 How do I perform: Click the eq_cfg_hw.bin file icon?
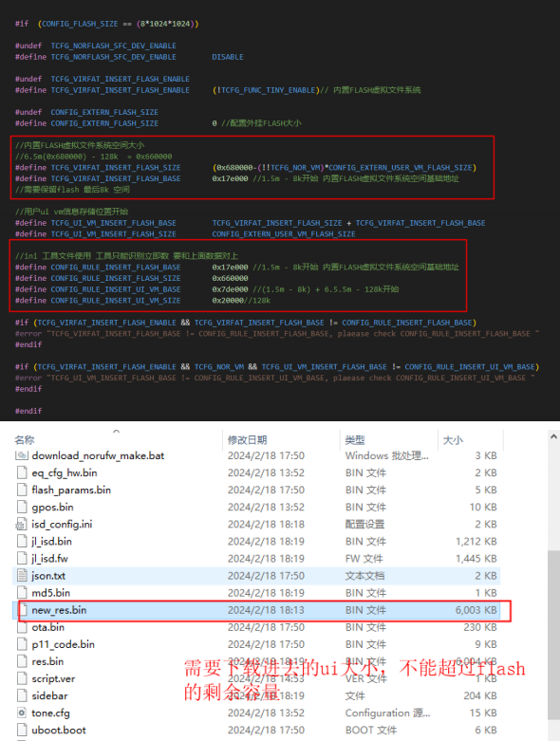[22, 472]
